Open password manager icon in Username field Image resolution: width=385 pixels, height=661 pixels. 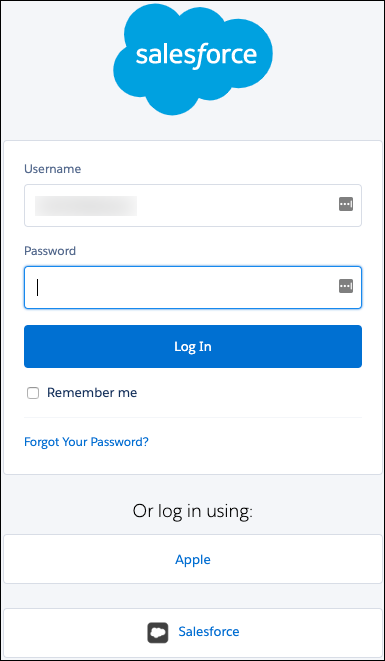(346, 204)
